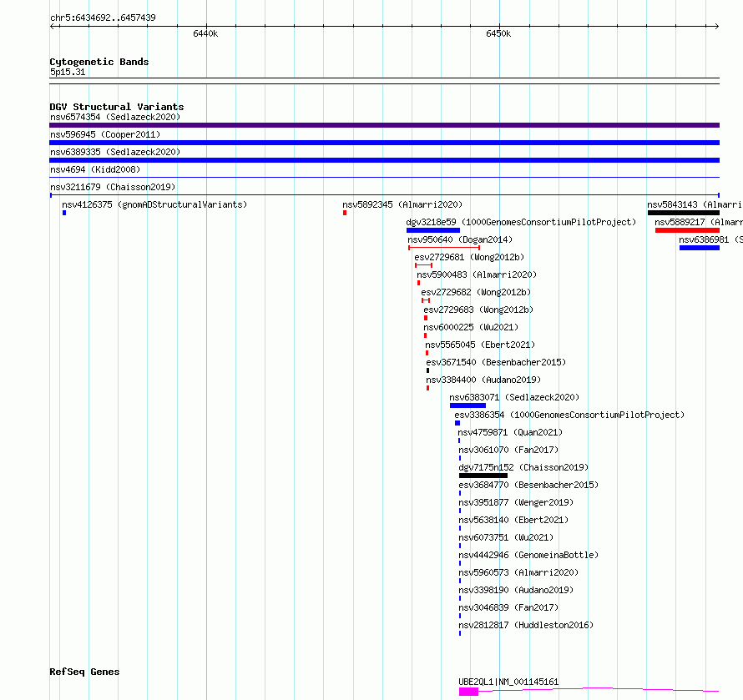
Task: Open nsv2812817 (Huddleston2016) label
Action: point(526,625)
